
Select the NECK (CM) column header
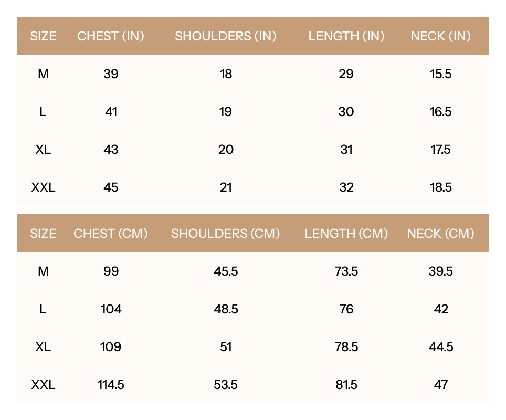click(x=440, y=234)
